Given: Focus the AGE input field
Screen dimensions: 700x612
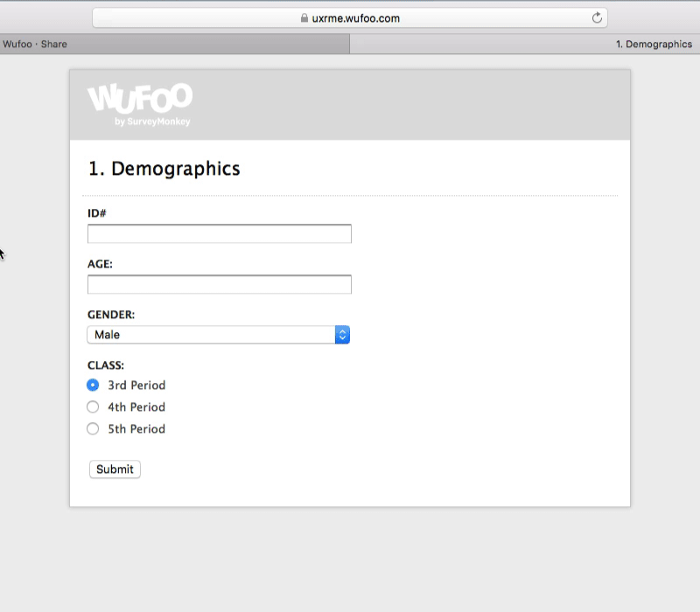Looking at the screenshot, I should click(x=220, y=285).
